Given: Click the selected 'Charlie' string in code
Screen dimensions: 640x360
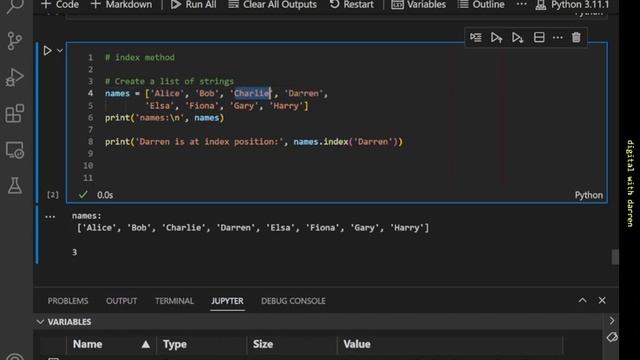Looking at the screenshot, I should pos(252,93).
